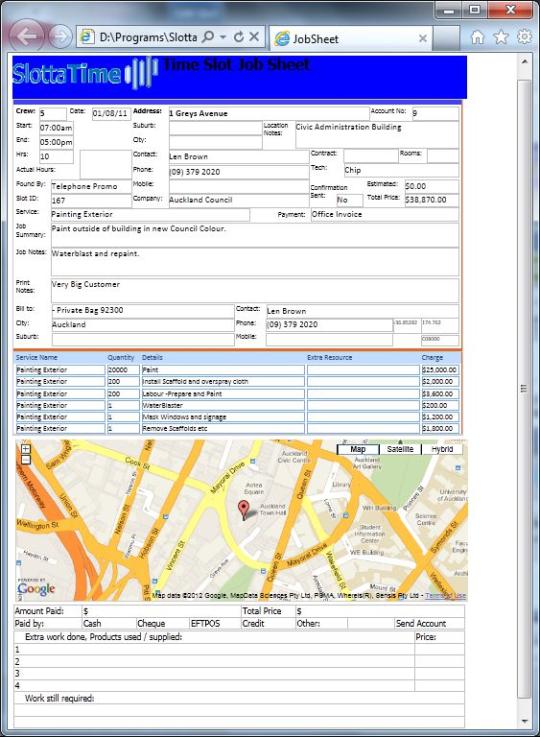Click the Account No field 9
Viewport: 540px width, 737px height.
(435, 113)
